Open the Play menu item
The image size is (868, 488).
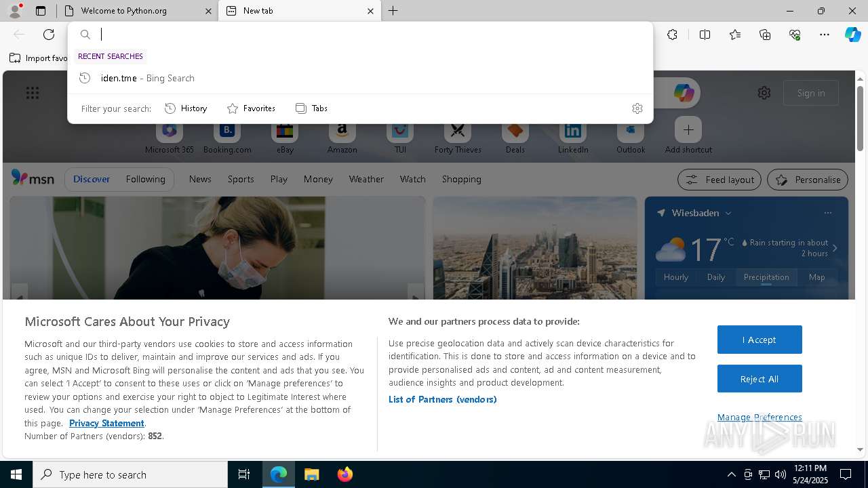279,179
